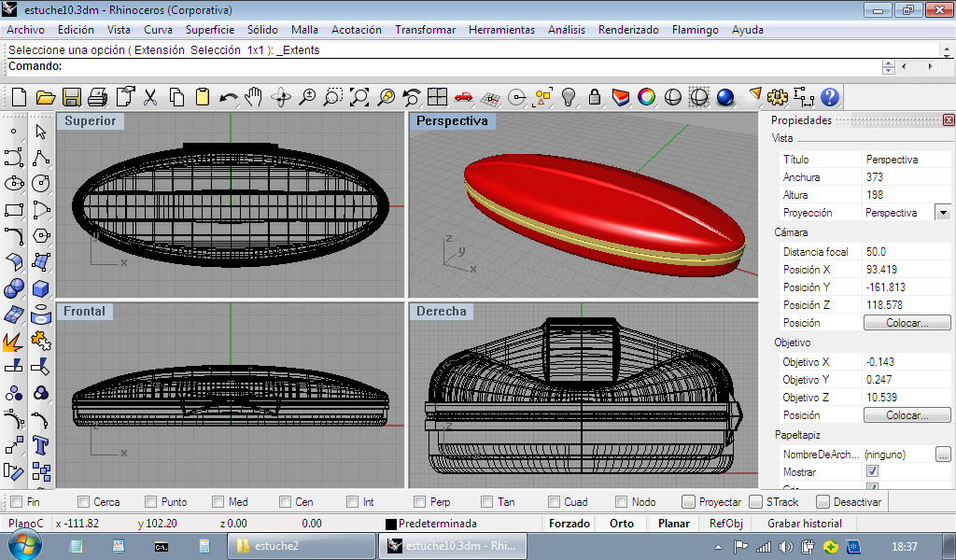Toggle the Punto osnap checkbox
The width and height of the screenshot is (956, 560).
[x=152, y=502]
